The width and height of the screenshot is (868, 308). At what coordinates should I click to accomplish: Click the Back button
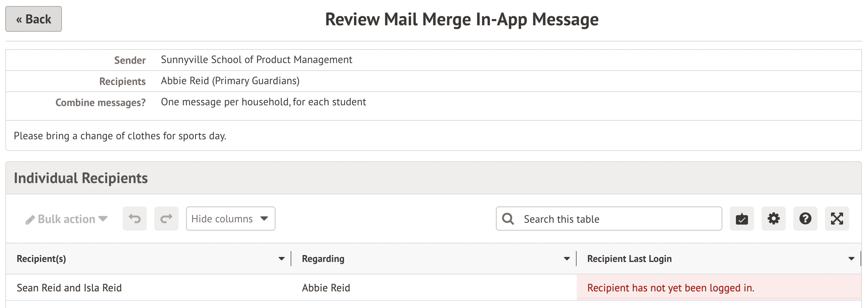point(34,19)
